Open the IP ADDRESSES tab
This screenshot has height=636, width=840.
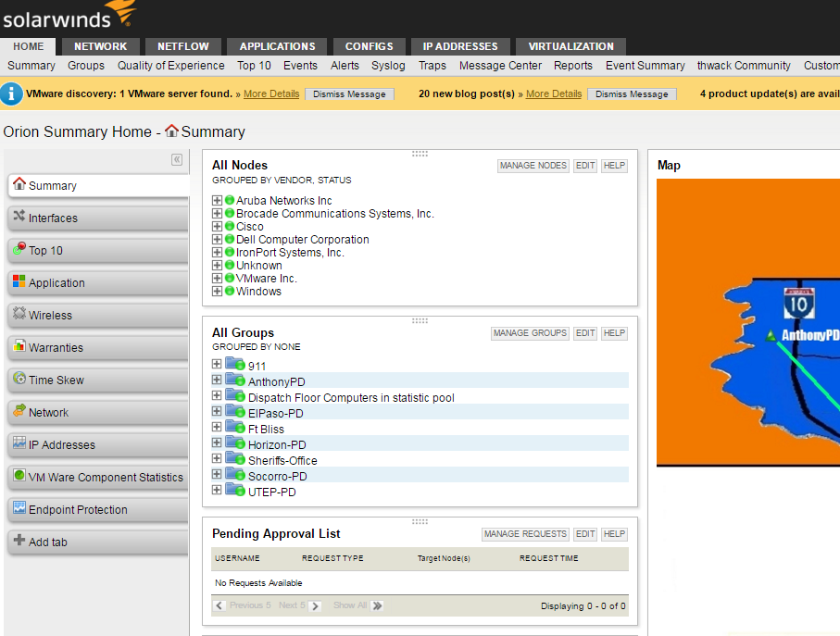[460, 46]
